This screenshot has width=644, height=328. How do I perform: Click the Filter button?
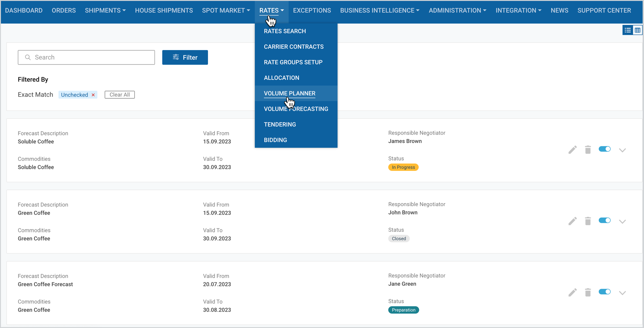tap(185, 57)
